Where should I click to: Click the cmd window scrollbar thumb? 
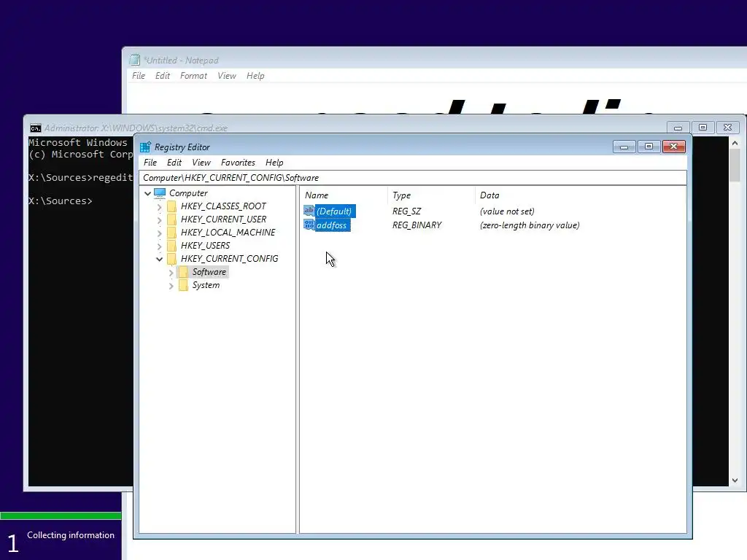tap(735, 166)
